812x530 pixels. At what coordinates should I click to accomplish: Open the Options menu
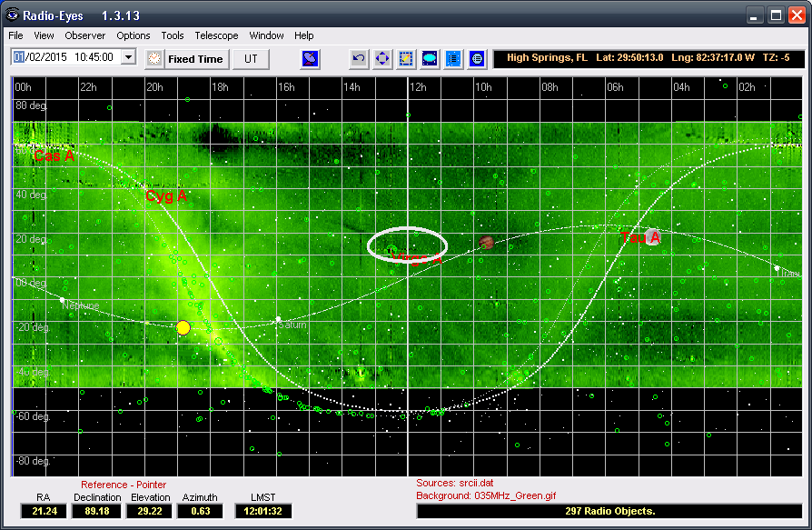pos(134,35)
